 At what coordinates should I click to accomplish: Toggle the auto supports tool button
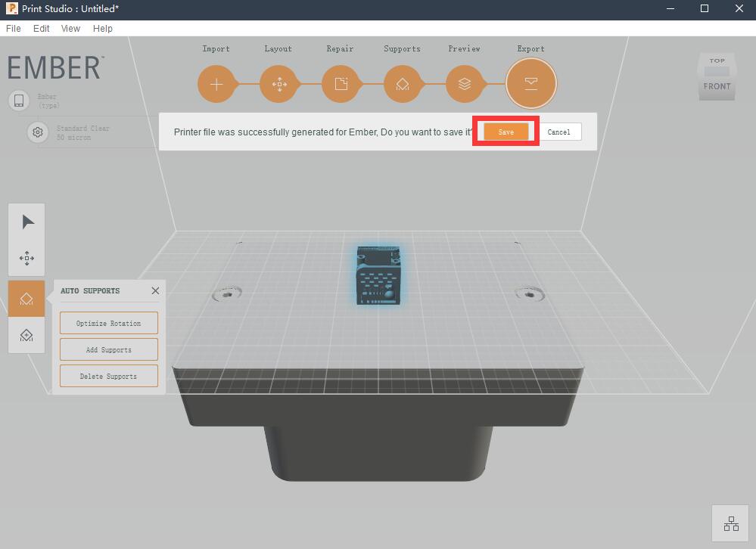click(27, 299)
